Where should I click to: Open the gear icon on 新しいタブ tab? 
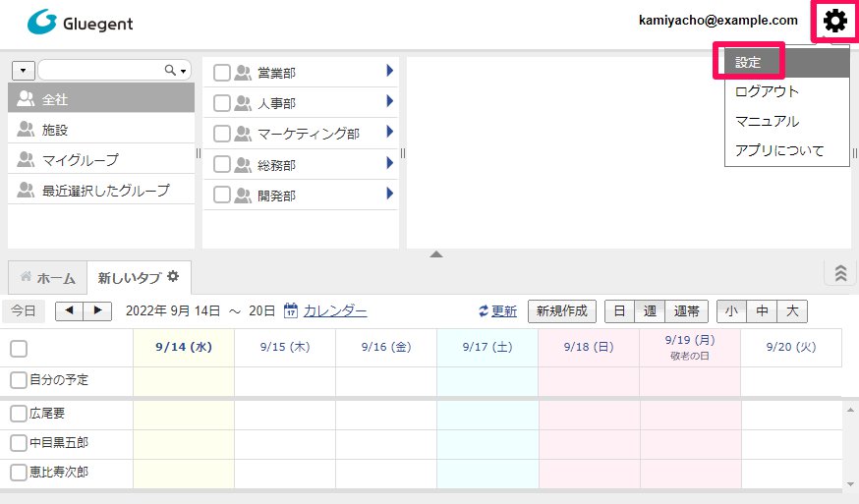[173, 276]
